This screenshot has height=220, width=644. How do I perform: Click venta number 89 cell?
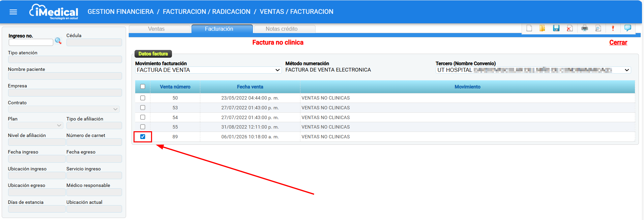175,137
